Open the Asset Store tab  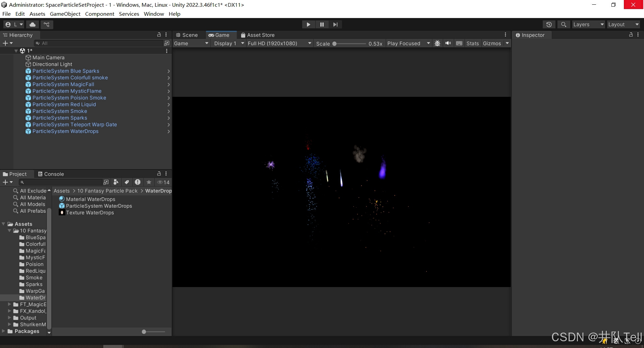pos(258,35)
